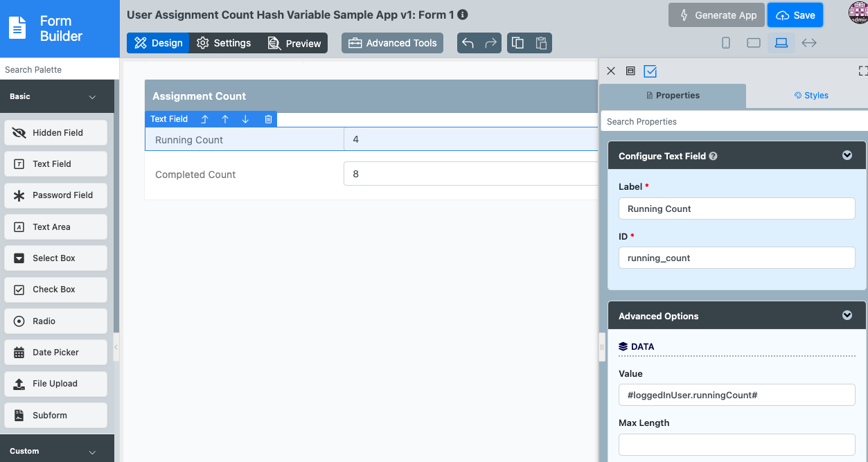Switch to mobile phone viewport

click(x=726, y=43)
